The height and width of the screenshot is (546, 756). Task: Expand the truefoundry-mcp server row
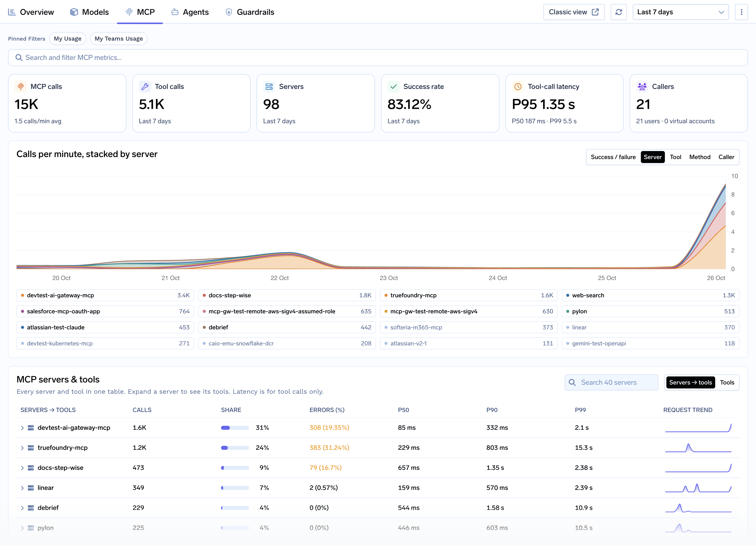[22, 448]
